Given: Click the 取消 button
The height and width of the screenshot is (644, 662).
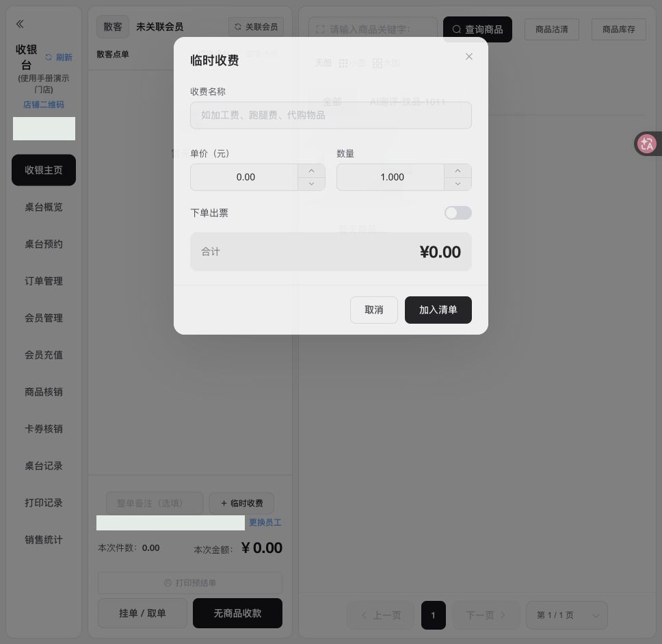Looking at the screenshot, I should click(373, 310).
